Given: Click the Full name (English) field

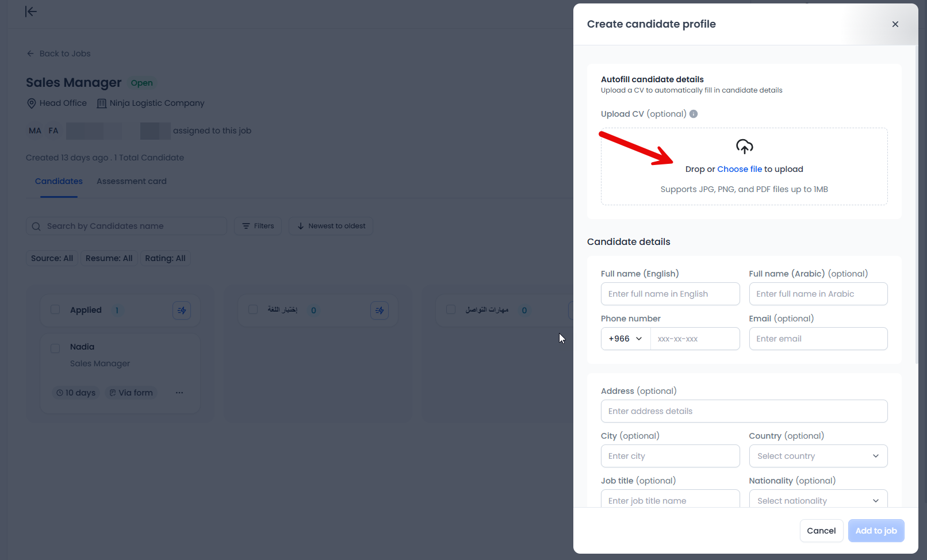Looking at the screenshot, I should pyautogui.click(x=670, y=294).
